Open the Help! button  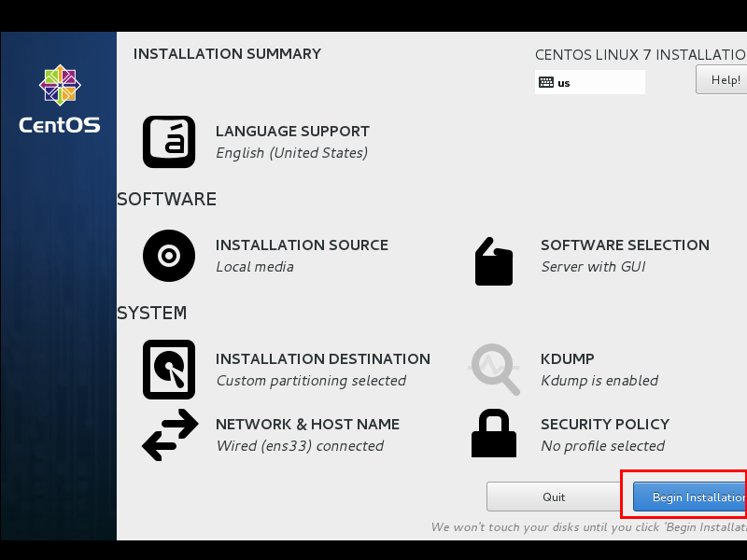[x=721, y=79]
